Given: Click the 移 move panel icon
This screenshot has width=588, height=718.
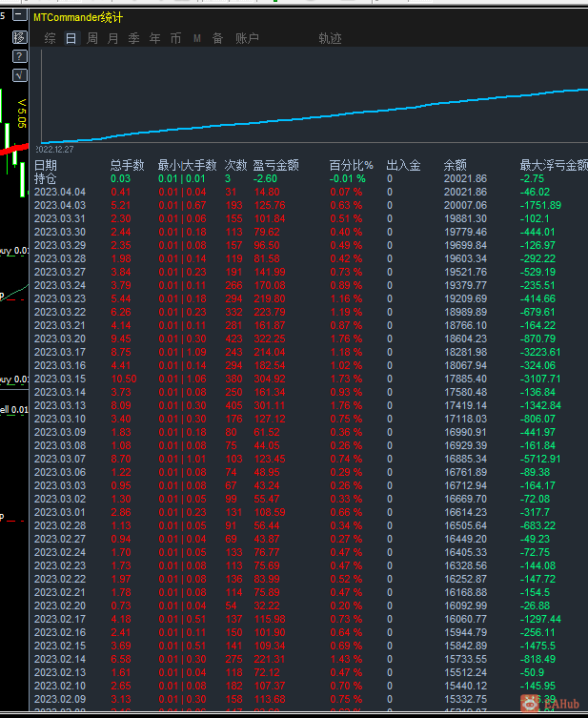Looking at the screenshot, I should [x=19, y=37].
